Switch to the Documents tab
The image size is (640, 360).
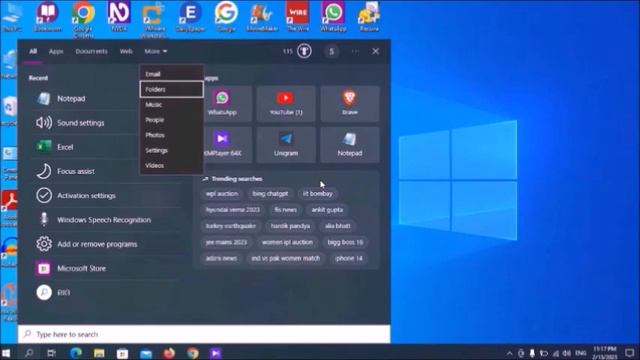point(91,51)
